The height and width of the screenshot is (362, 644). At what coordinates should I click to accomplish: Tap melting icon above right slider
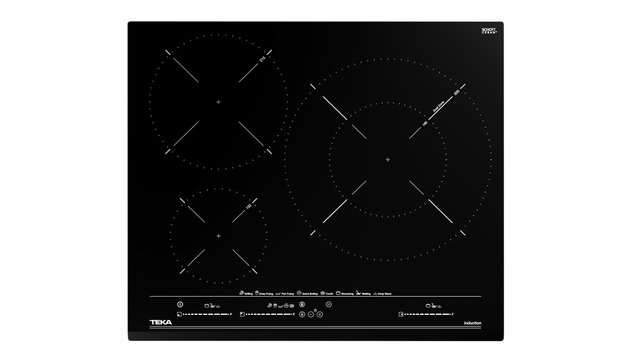coord(433,305)
